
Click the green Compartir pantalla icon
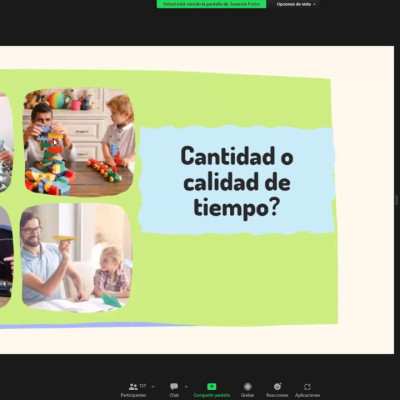(212, 386)
